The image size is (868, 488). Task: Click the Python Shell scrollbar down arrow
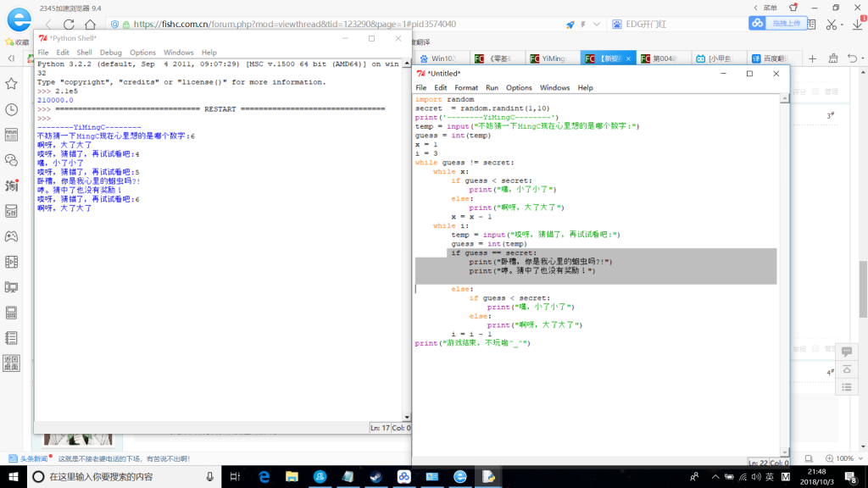[407, 418]
